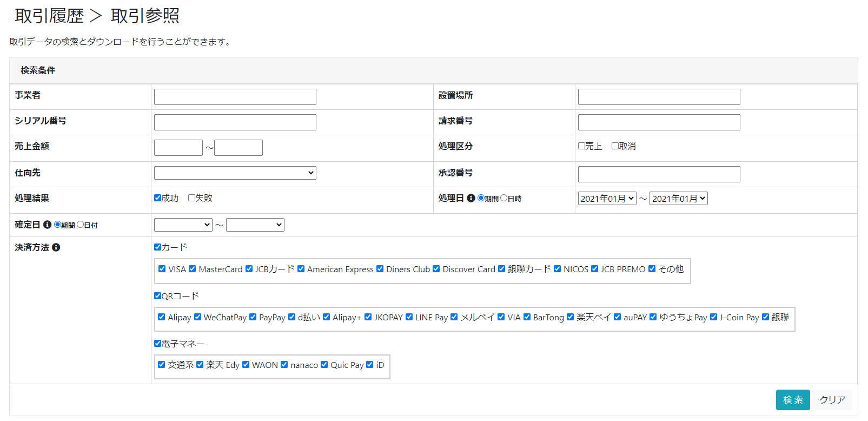Check the 失敗 checkbox

tap(191, 198)
